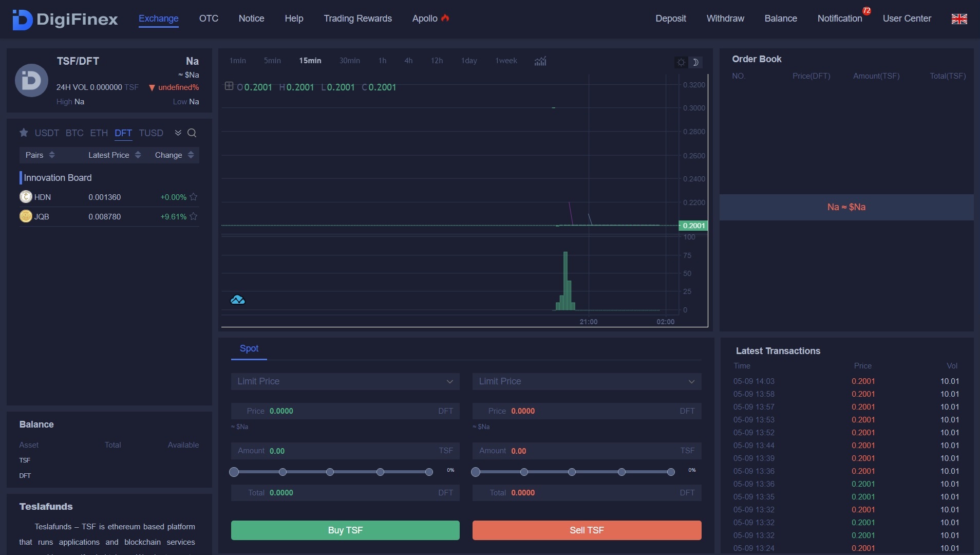This screenshot has height=555, width=980.
Task: Click sell Amount input field
Action: (x=587, y=451)
